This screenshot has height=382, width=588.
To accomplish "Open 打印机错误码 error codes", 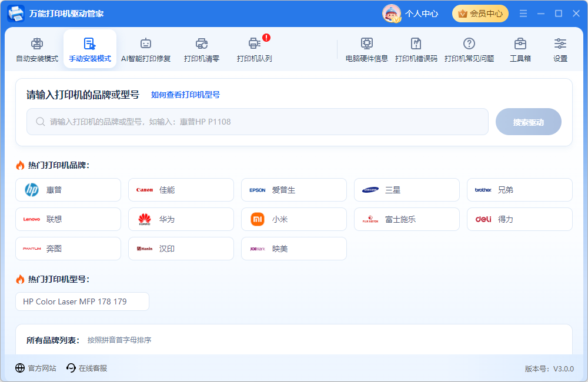I will [416, 49].
